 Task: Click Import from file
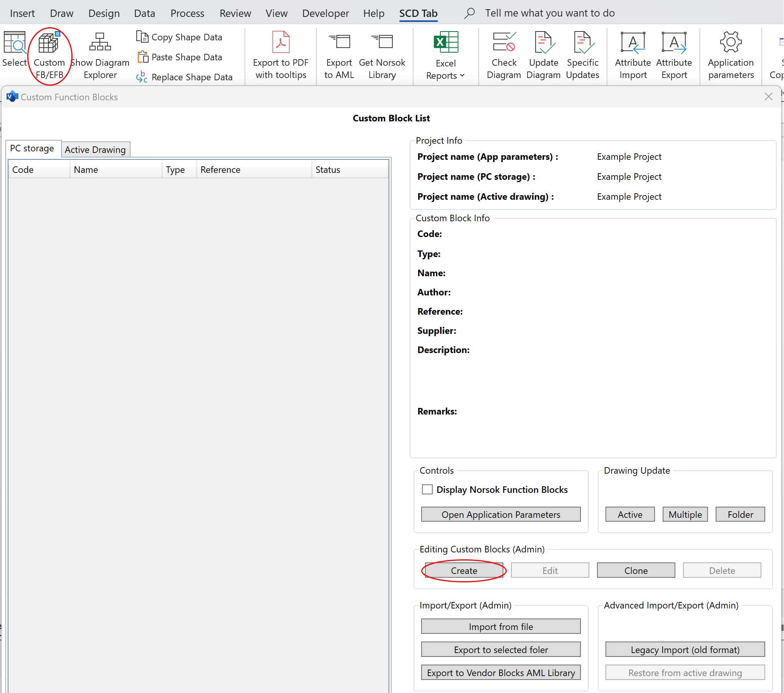pos(501,627)
